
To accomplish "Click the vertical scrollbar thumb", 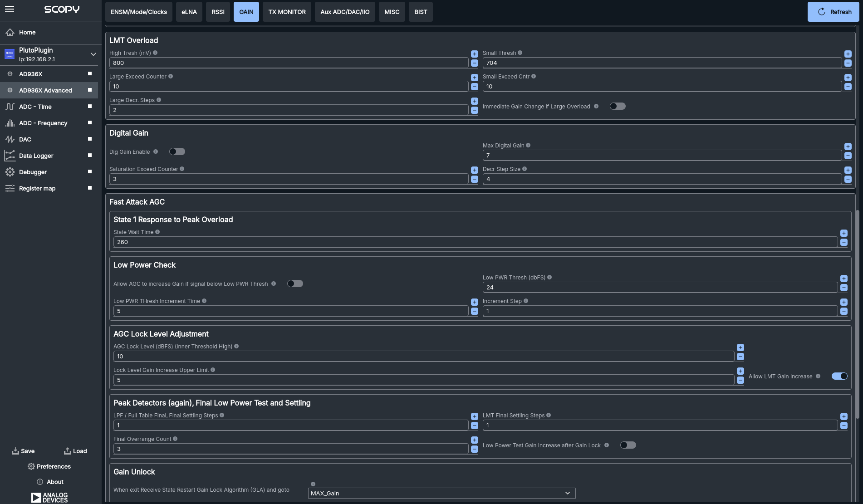I will pyautogui.click(x=857, y=314).
